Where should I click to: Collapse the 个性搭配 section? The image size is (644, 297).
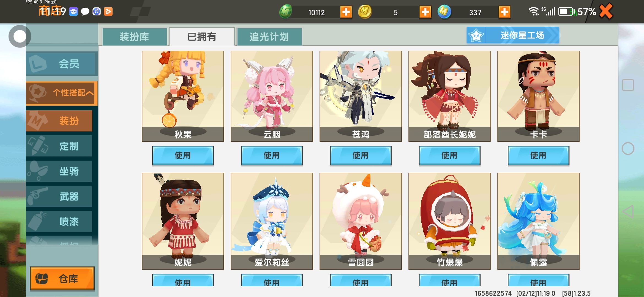pos(62,93)
